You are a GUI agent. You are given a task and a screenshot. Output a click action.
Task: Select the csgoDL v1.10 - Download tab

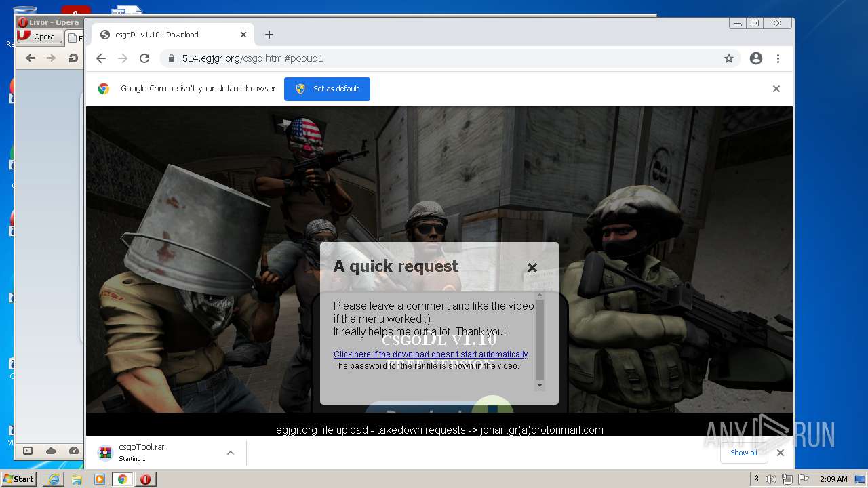(172, 35)
